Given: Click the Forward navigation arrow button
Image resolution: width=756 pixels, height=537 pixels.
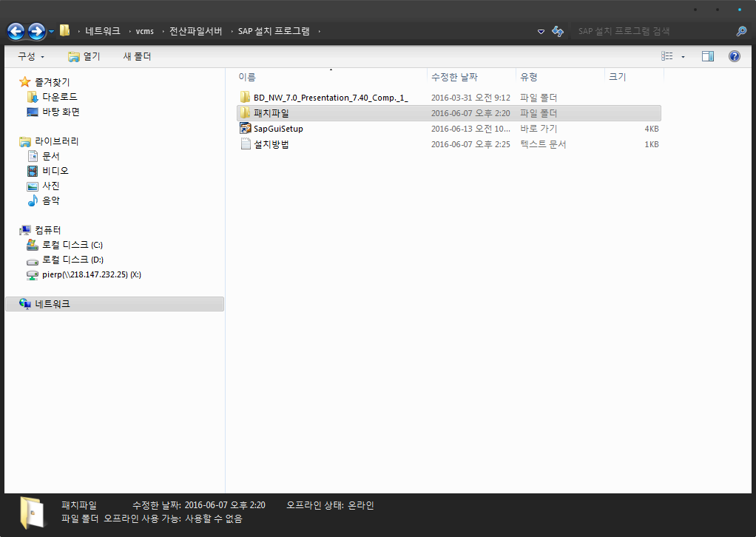Looking at the screenshot, I should (36, 31).
